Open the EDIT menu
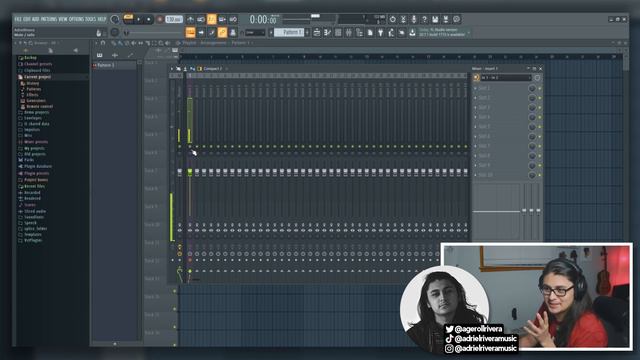 click(27, 19)
